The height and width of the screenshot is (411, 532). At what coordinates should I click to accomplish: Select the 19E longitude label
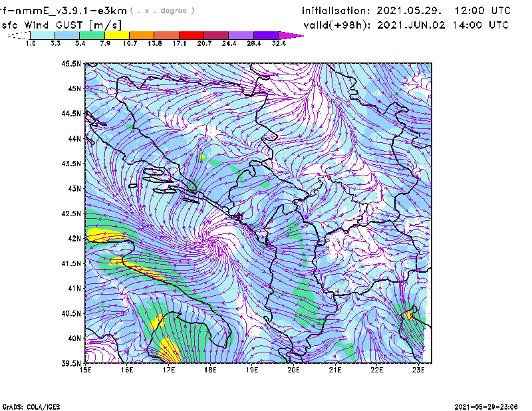(x=252, y=370)
